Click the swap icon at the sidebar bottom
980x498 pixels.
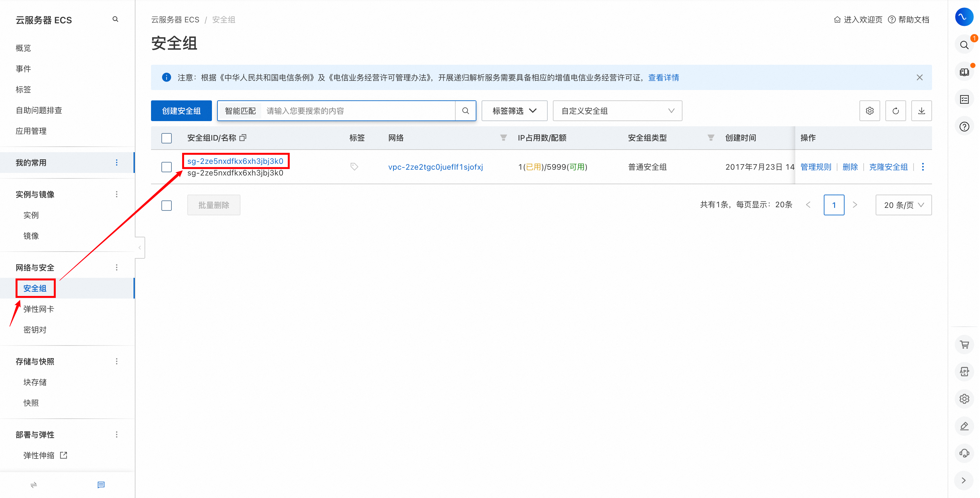click(33, 485)
